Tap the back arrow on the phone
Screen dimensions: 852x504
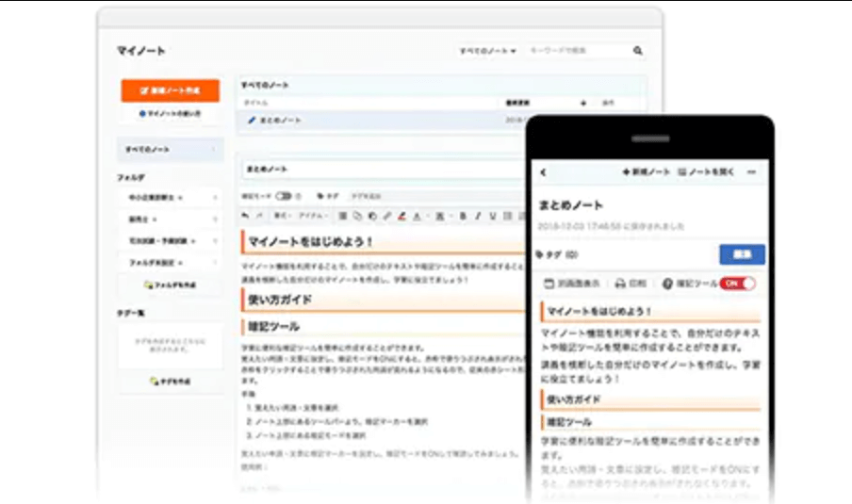[x=544, y=172]
